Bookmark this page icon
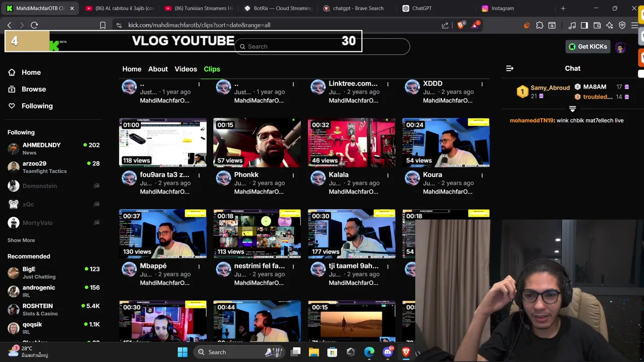This screenshot has height=362, width=644. point(103,25)
